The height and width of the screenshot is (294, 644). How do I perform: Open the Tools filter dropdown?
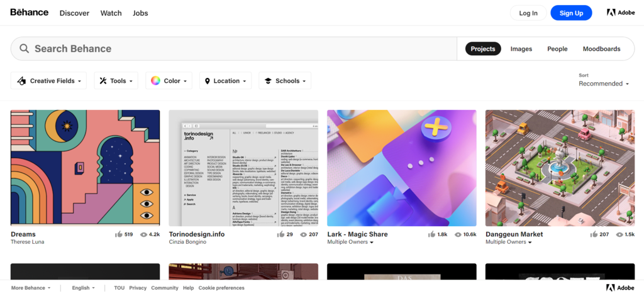pyautogui.click(x=116, y=81)
